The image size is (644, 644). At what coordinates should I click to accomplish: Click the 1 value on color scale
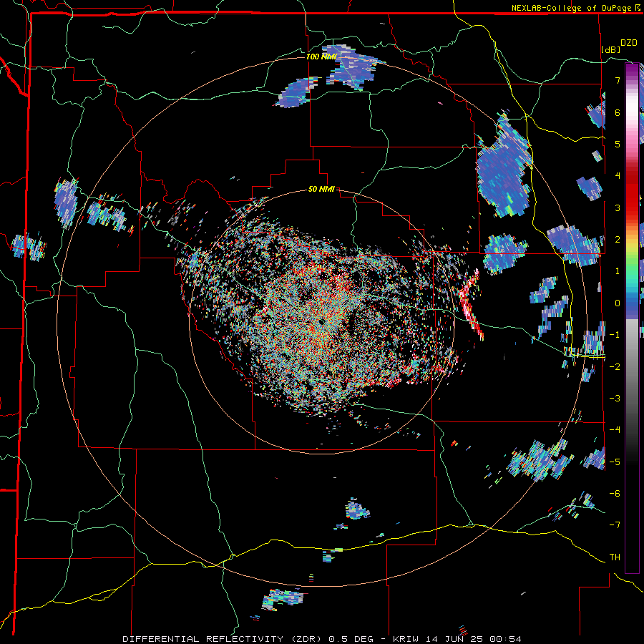click(618, 271)
